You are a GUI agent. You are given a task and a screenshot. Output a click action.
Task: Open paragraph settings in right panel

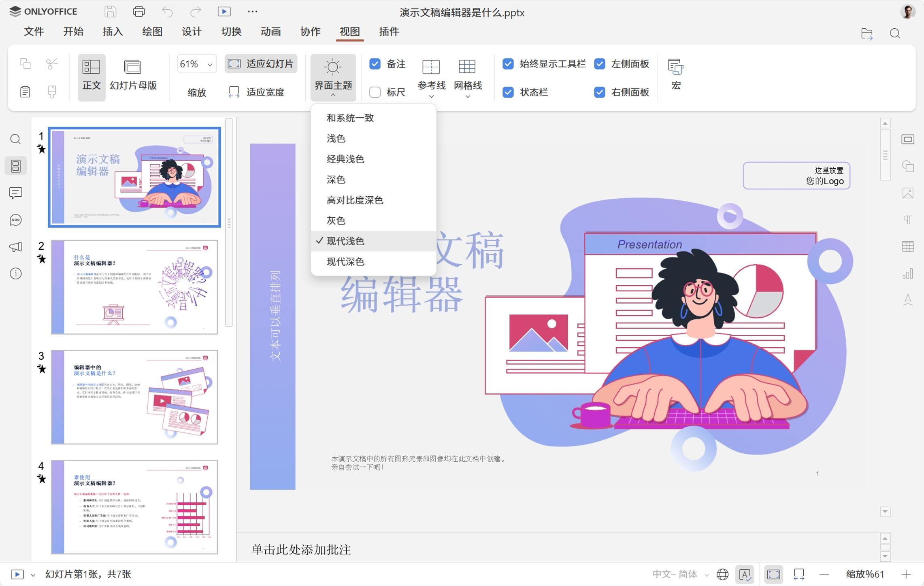tap(908, 220)
